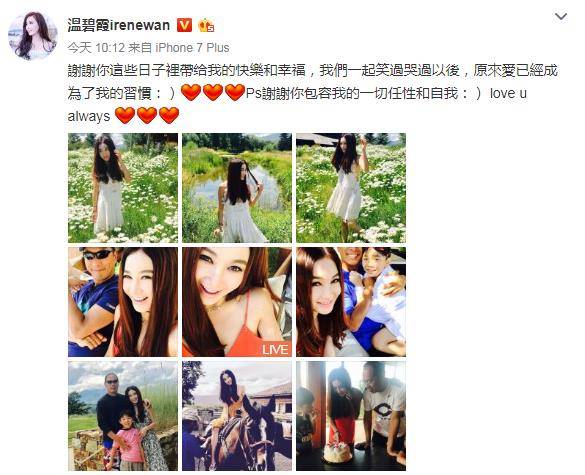
Task: Open the horse riding photo thumbnail
Action: pos(237,416)
